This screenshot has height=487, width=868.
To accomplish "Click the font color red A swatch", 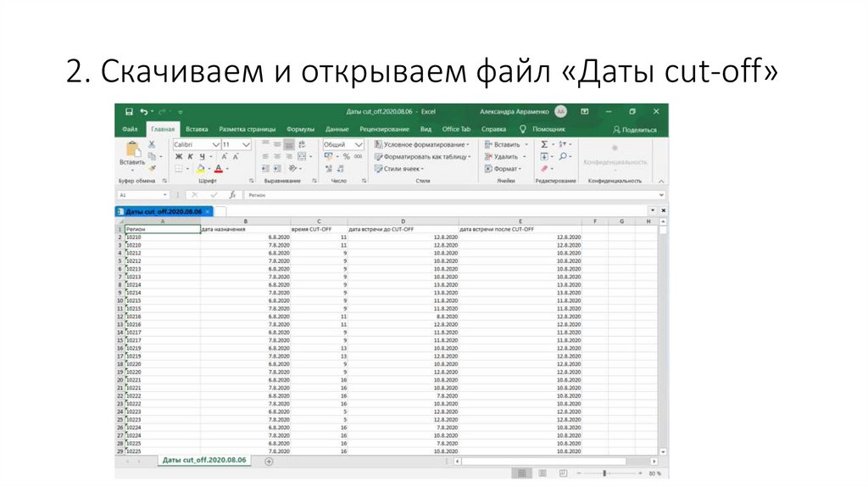I will (219, 169).
